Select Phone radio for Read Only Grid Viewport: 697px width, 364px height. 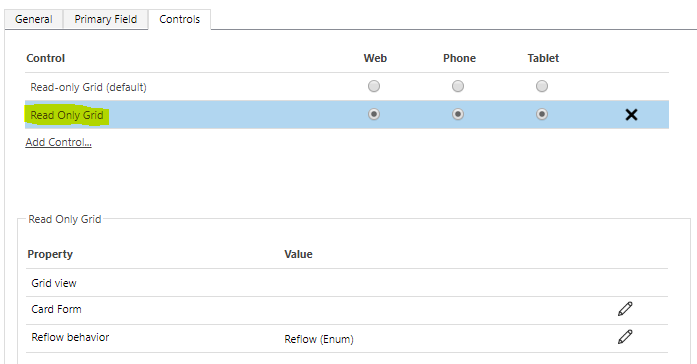click(458, 114)
